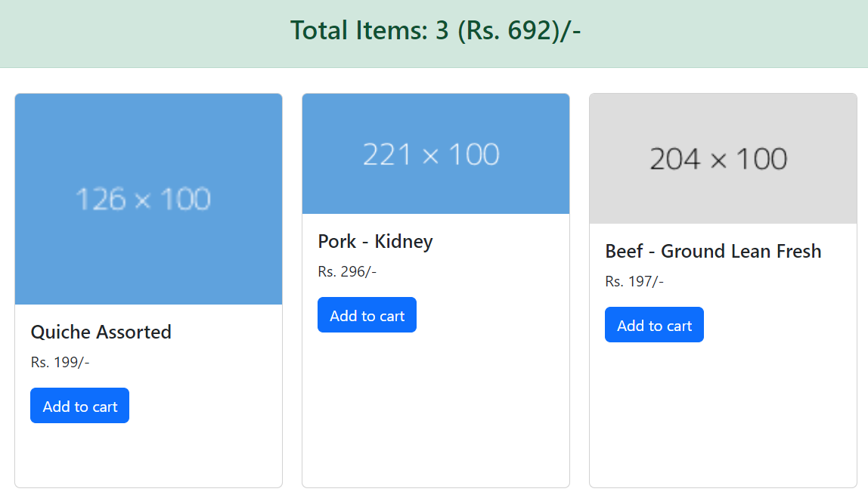
Task: Click the 126 × 100 placeholder text
Action: (143, 200)
